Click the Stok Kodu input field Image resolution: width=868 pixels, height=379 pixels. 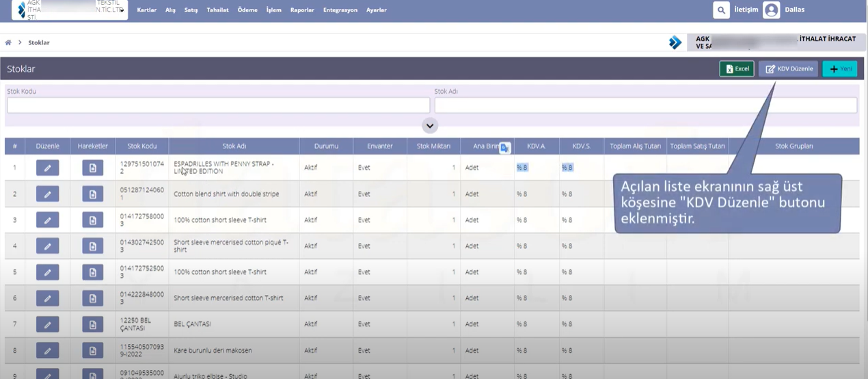[x=218, y=105]
